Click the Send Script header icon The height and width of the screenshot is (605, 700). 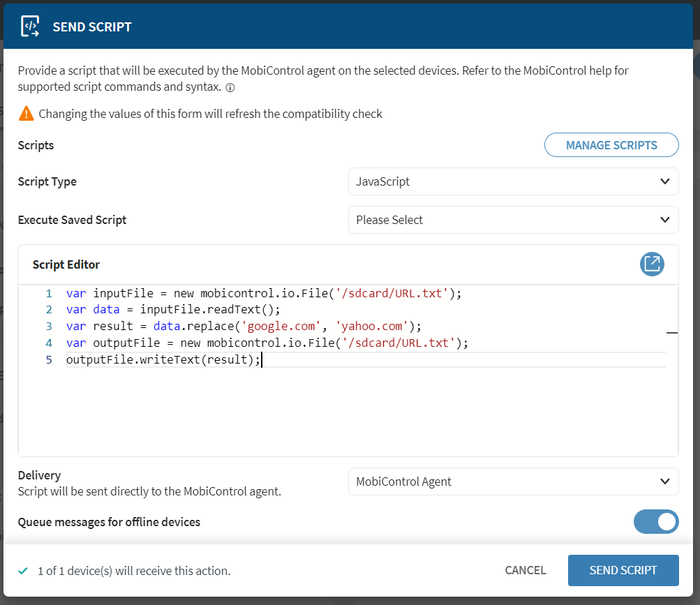(x=30, y=27)
